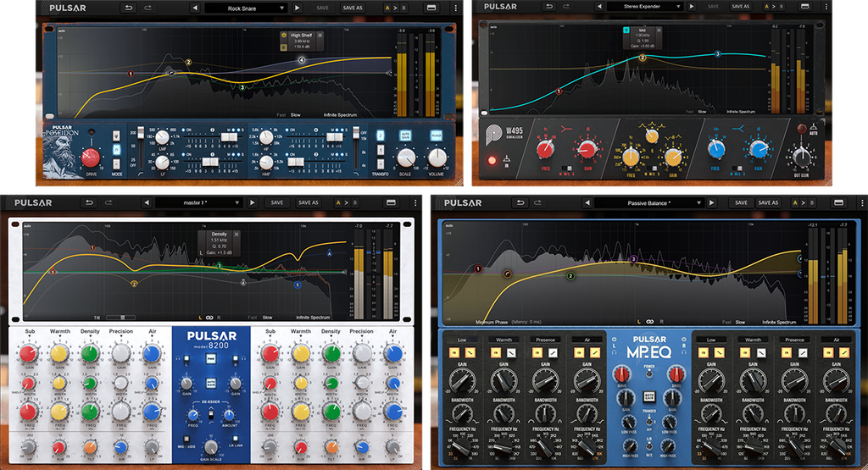Click the resize window icon in Passive Balance

pyautogui.click(x=837, y=203)
